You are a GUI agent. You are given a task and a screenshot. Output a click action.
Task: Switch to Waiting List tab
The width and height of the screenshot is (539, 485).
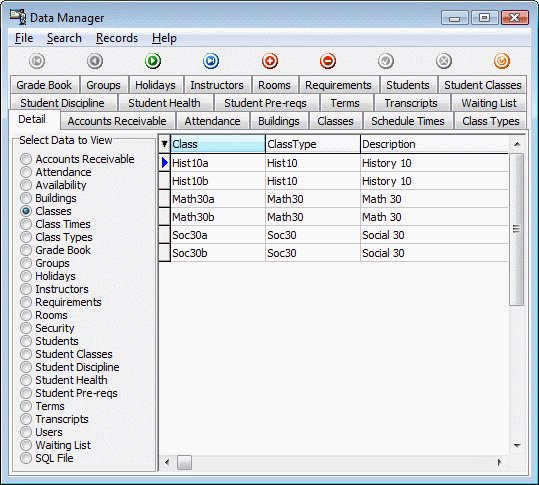pos(489,103)
